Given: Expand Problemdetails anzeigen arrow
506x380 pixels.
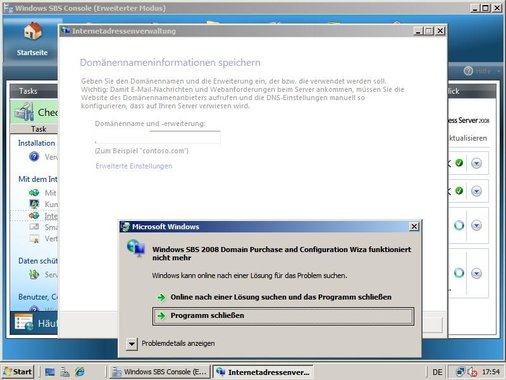Looking at the screenshot, I should [132, 343].
